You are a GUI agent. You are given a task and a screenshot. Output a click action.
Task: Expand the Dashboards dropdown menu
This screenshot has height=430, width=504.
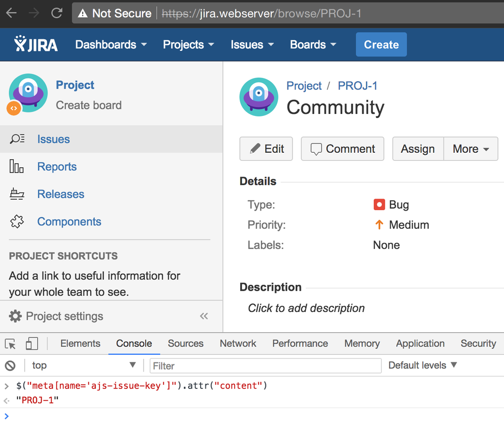pos(111,44)
